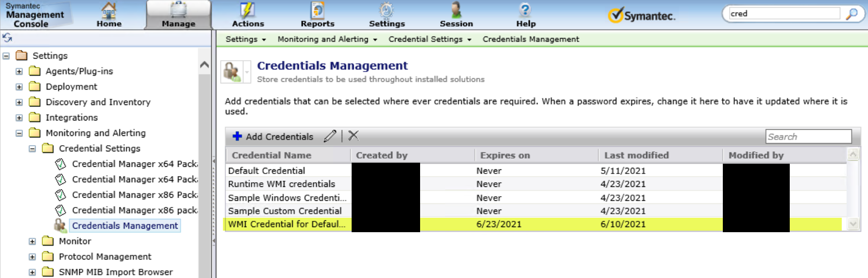Click the X delete credential icon
The image size is (868, 278).
pos(353,136)
